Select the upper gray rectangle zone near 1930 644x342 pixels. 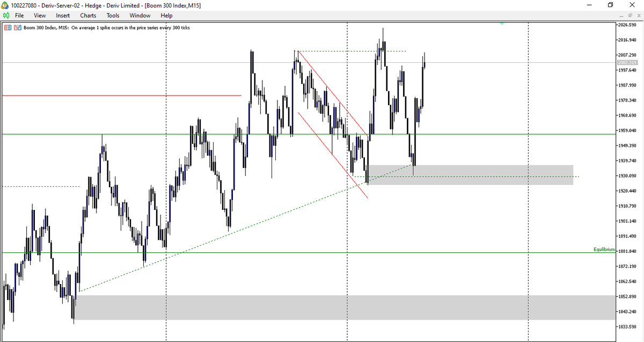click(x=470, y=175)
